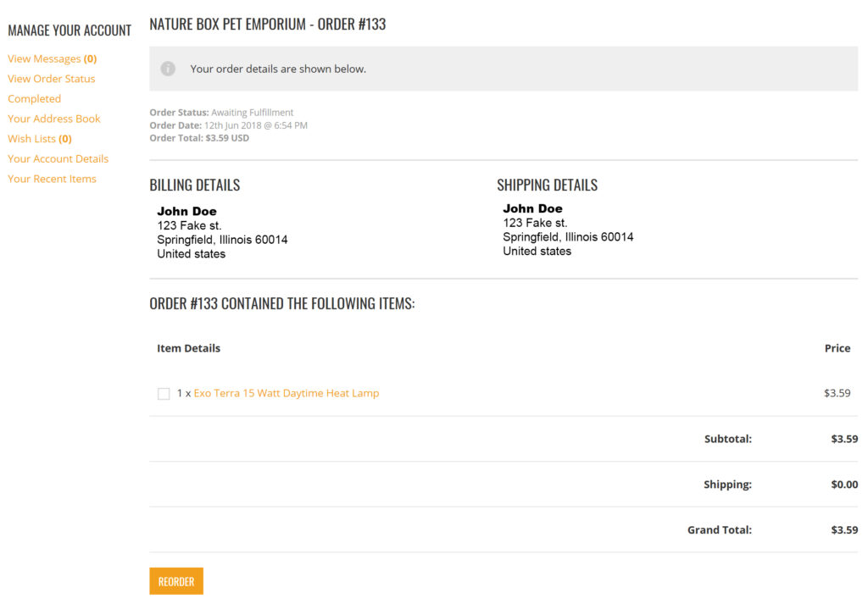Click the Order #133 page heading
This screenshot has width=868, height=604.
[267, 25]
